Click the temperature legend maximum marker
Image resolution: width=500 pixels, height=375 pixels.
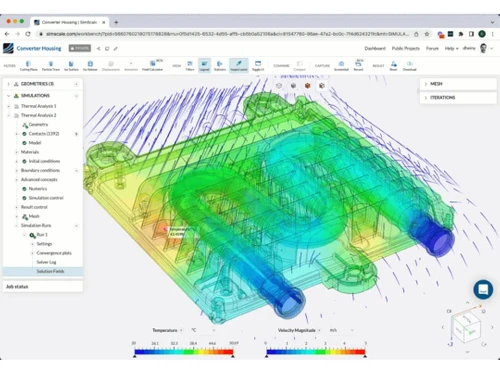233,356
